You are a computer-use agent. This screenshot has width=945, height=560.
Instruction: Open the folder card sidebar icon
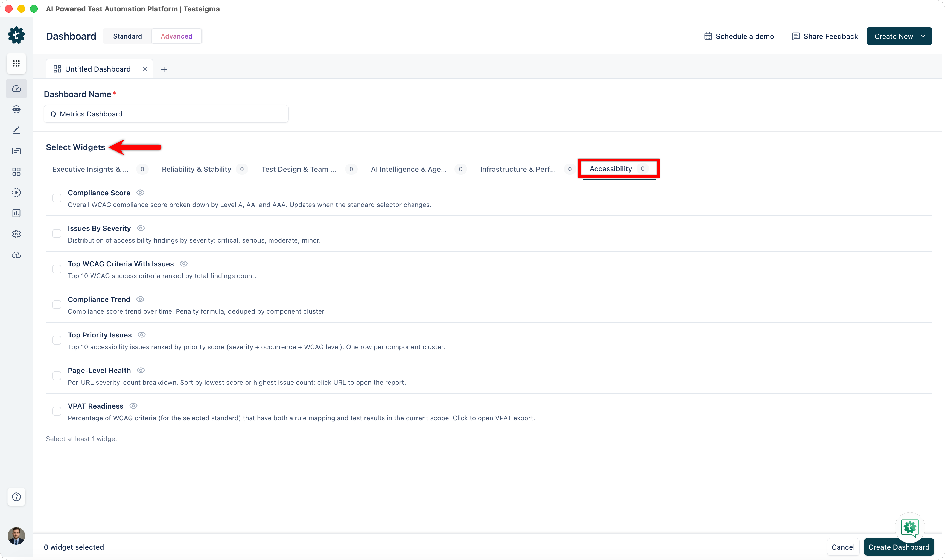point(16,151)
